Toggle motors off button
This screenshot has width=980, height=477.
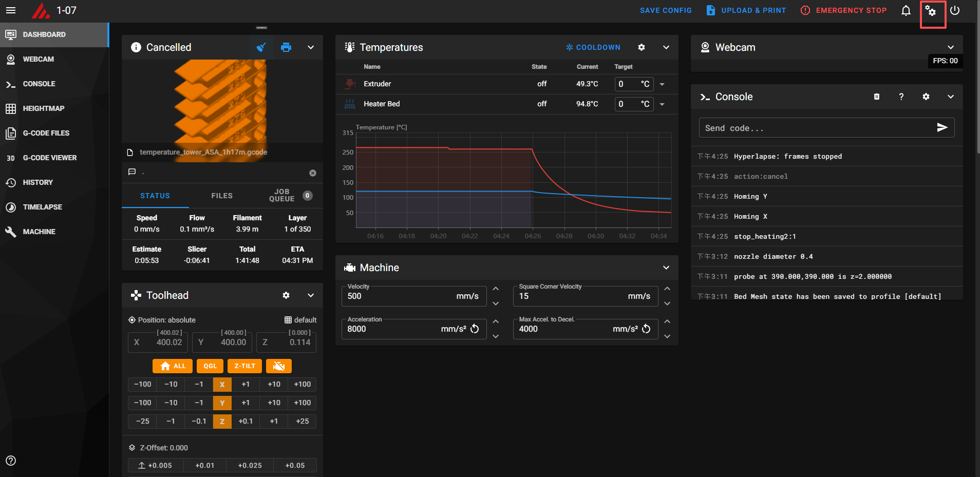278,366
